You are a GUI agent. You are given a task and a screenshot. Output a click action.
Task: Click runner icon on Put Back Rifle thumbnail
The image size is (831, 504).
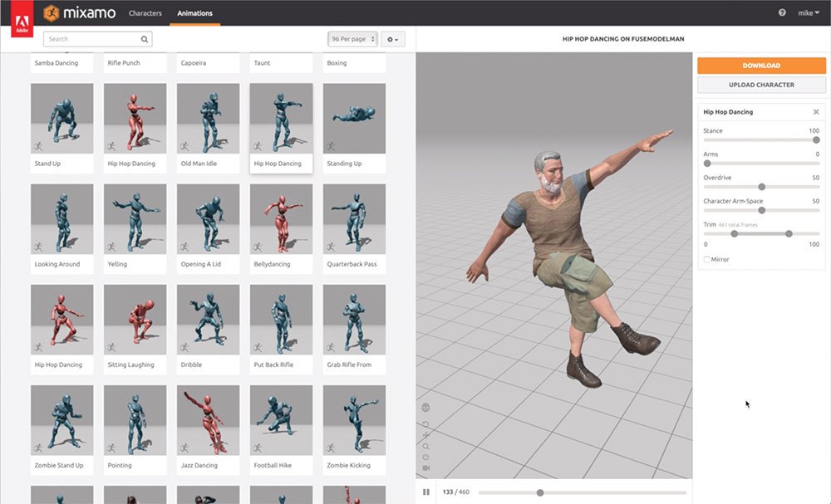point(258,347)
